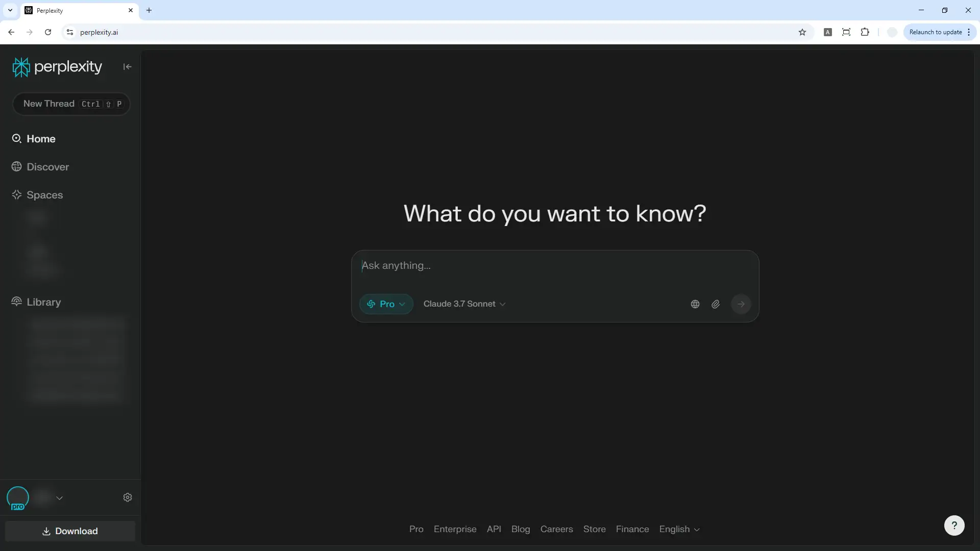Bookmark this page with star icon
Viewport: 980px width, 551px height.
[x=802, y=32]
